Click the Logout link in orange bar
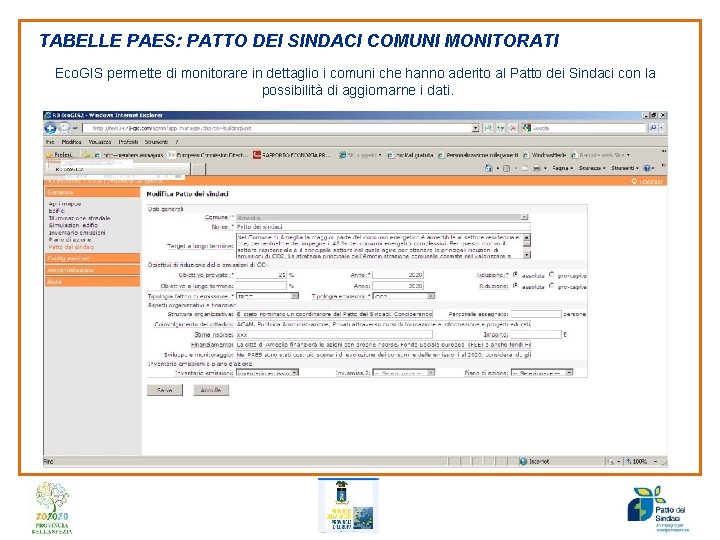The image size is (720, 540). click(647, 182)
